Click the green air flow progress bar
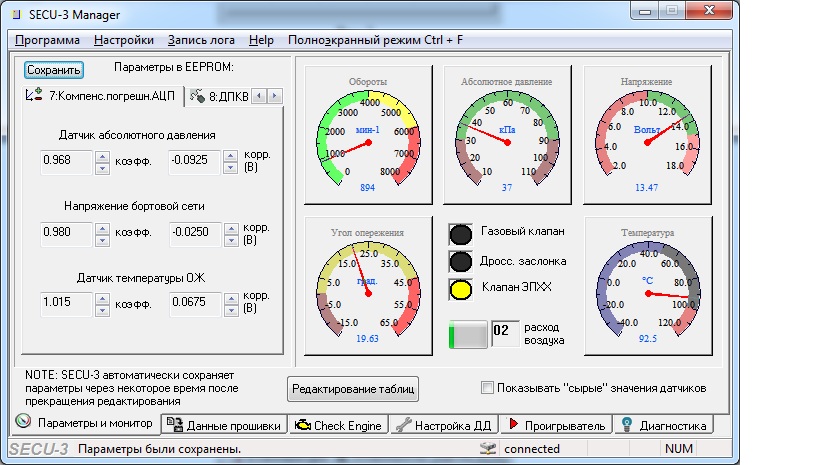The width and height of the screenshot is (819, 465). [x=468, y=334]
